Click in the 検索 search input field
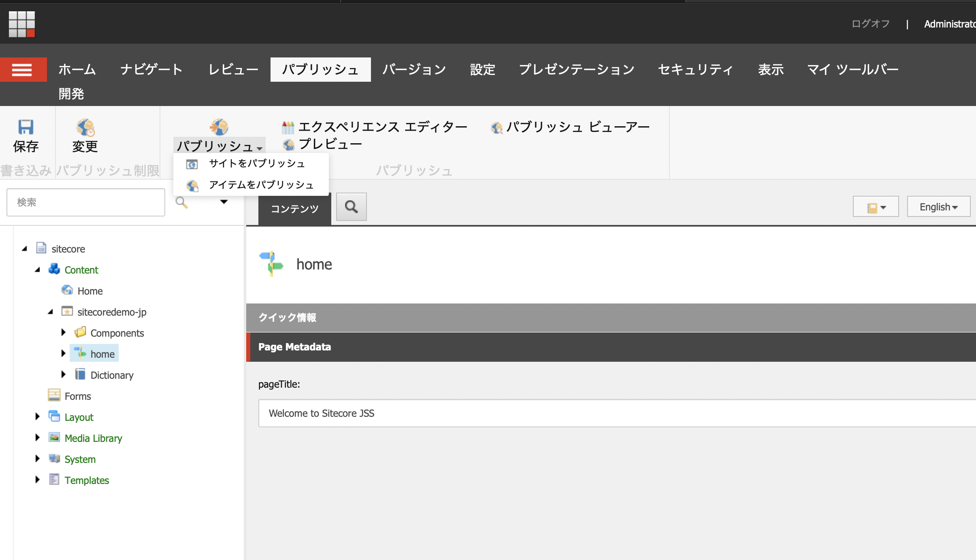 [x=86, y=202]
